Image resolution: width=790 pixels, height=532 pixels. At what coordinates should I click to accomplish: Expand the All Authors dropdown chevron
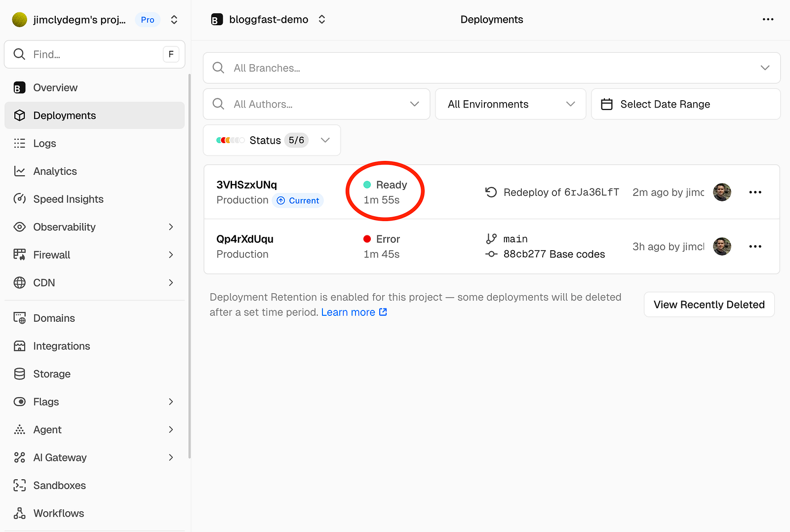(x=414, y=104)
